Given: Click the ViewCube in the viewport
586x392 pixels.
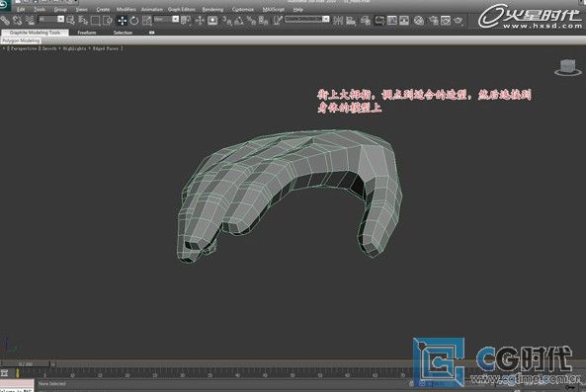Looking at the screenshot, I should pyautogui.click(x=567, y=67).
